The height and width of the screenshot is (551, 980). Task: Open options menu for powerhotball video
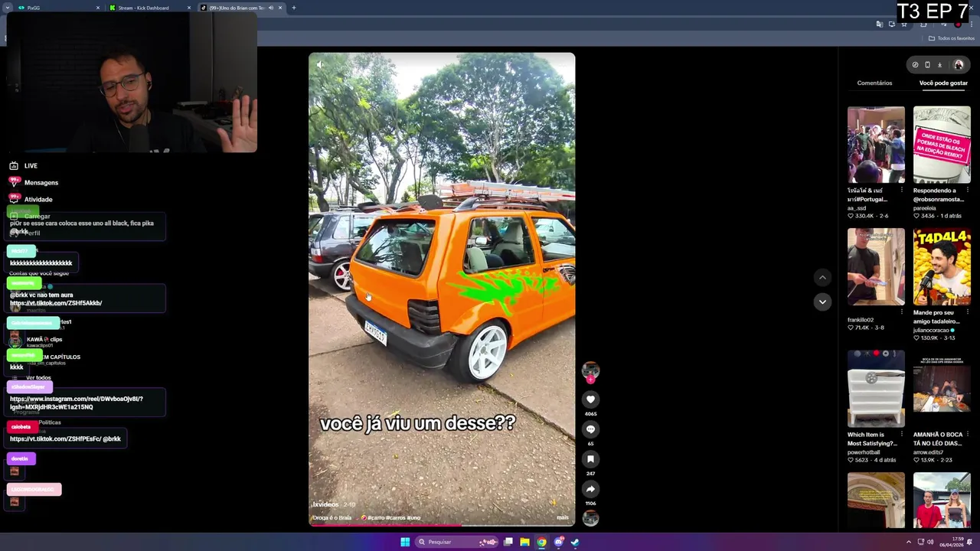pyautogui.click(x=902, y=435)
